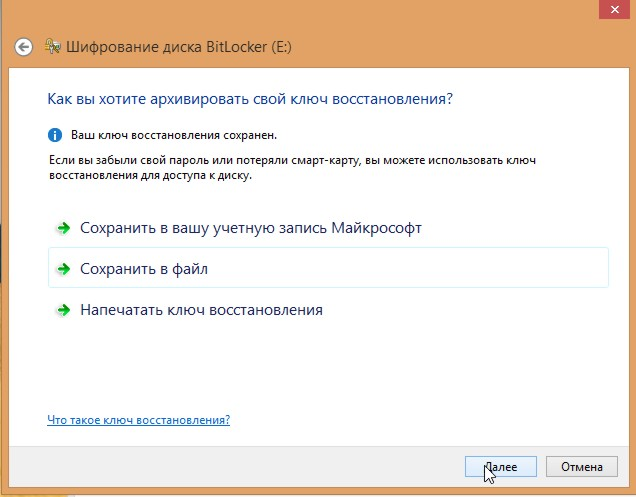Select the 'Сохранить в файл' option
Screen dimensions: 636x497
pyautogui.click(x=144, y=269)
